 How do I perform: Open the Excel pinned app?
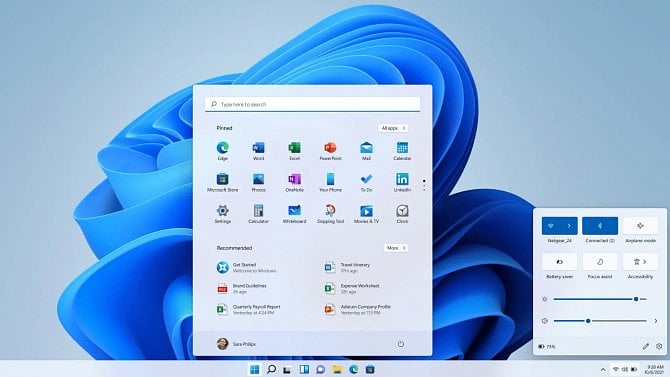pos(294,151)
